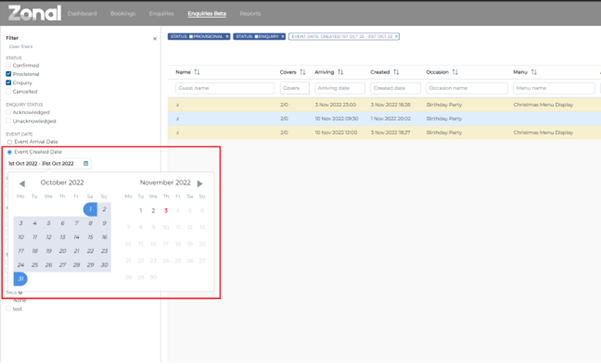
Task: Click the Guest name filter field
Action: tap(225, 88)
